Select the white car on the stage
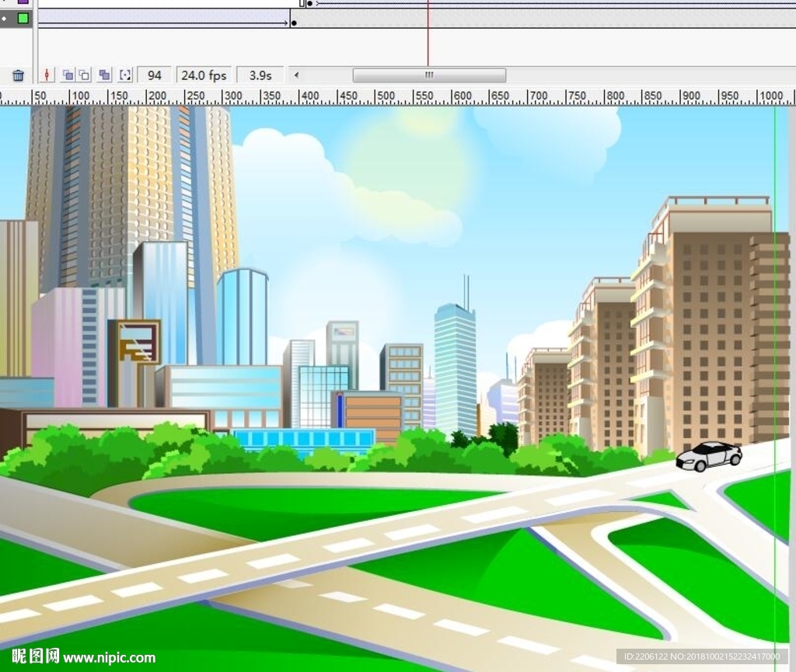The image size is (796, 672). [x=708, y=455]
